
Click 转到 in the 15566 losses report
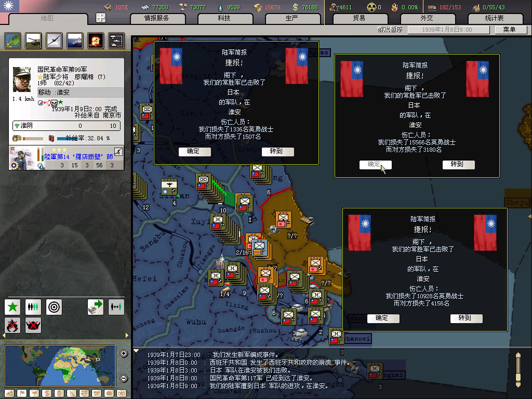point(458,165)
